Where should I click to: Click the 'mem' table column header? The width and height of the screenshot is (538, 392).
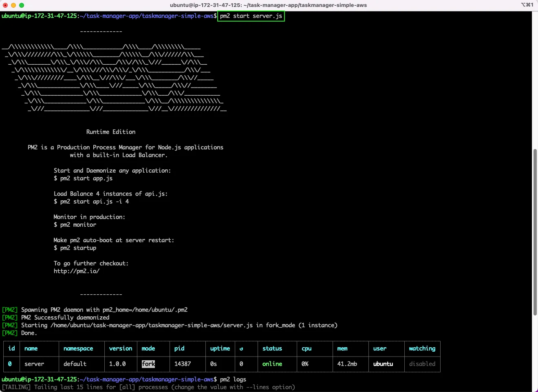[342, 348]
